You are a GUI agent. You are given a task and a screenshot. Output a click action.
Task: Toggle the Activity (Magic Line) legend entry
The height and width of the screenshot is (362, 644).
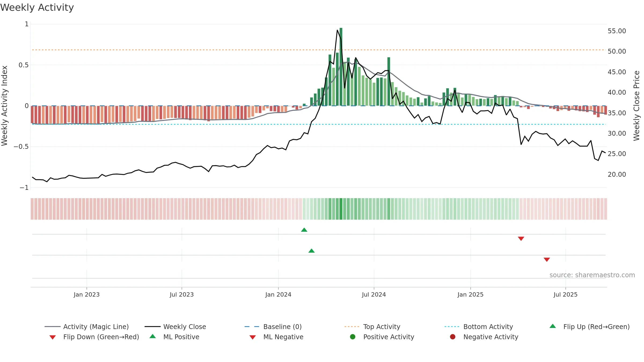(86, 327)
